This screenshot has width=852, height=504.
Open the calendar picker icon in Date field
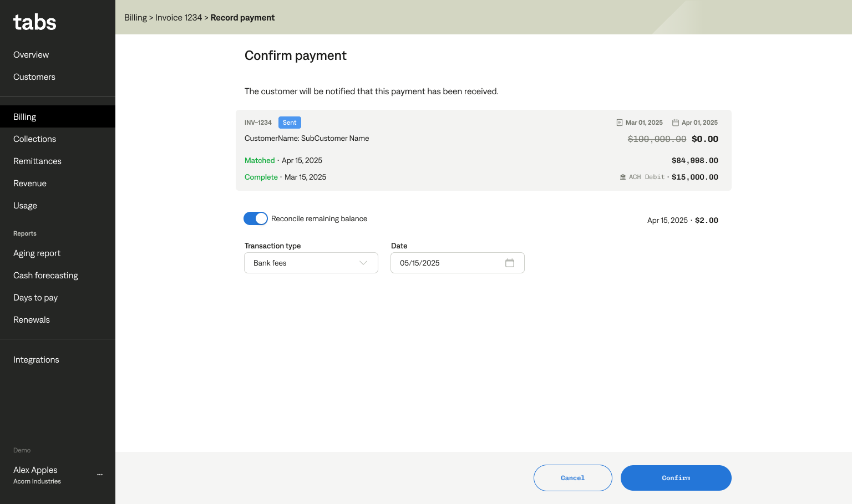[x=510, y=263]
